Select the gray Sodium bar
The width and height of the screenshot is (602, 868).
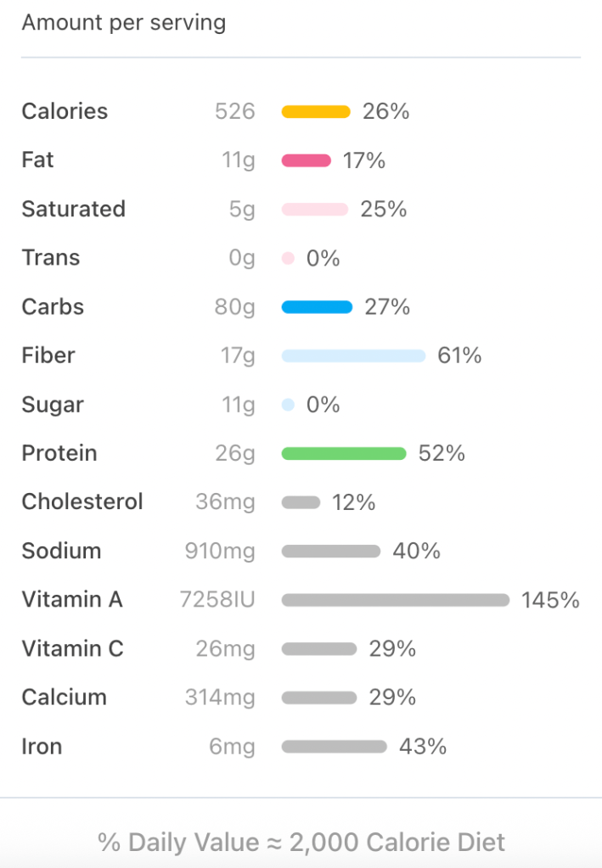[x=330, y=552]
